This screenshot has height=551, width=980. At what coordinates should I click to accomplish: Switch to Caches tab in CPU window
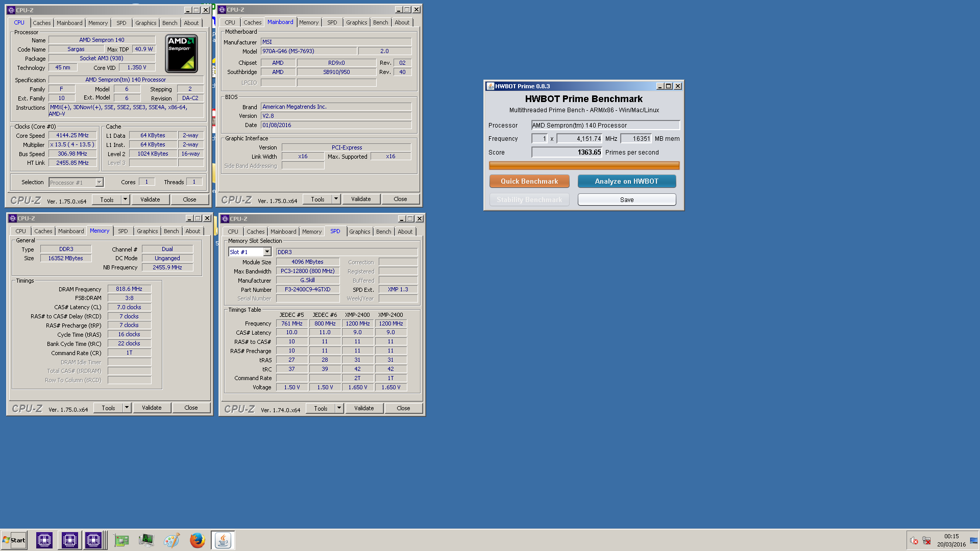click(42, 23)
